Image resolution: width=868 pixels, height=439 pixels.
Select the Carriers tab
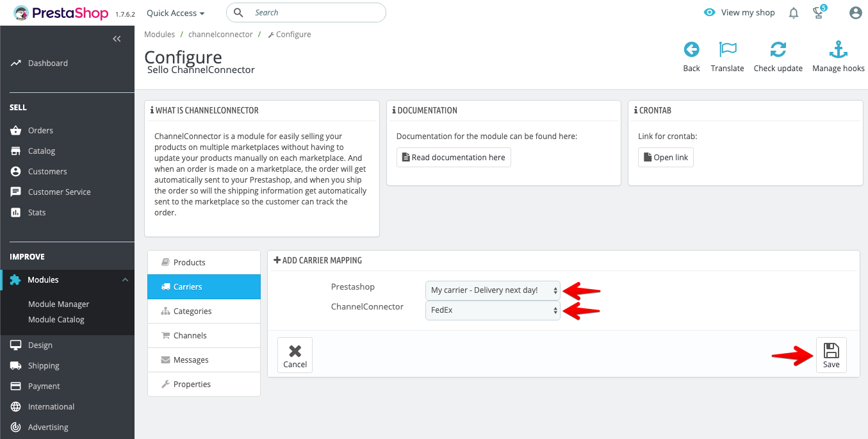tap(204, 286)
